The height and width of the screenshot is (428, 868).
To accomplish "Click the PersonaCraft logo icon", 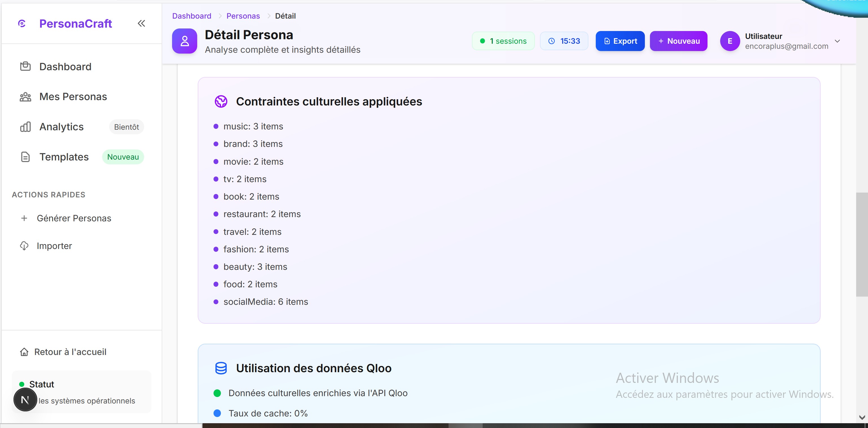I will [22, 24].
